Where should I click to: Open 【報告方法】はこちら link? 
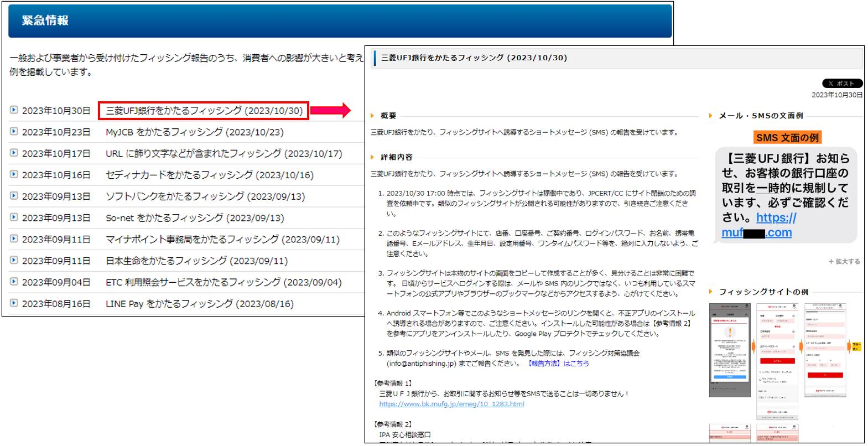pos(558,364)
